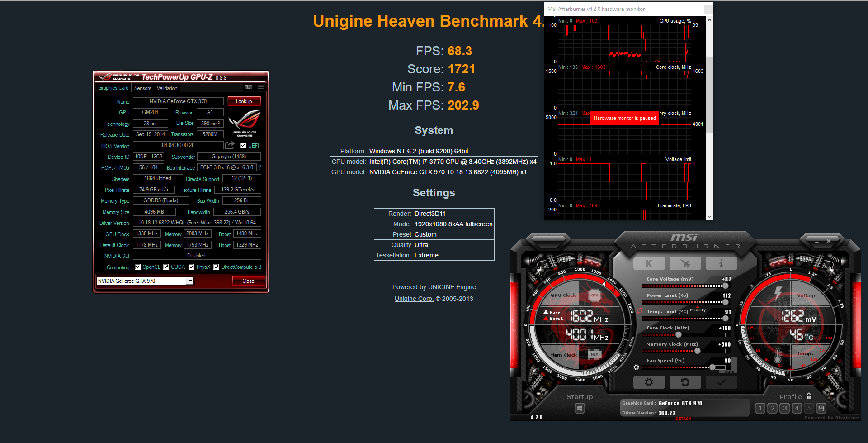
Task: Open the NVIDIA GeForce GTX 970 dropdown
Action: tap(190, 281)
